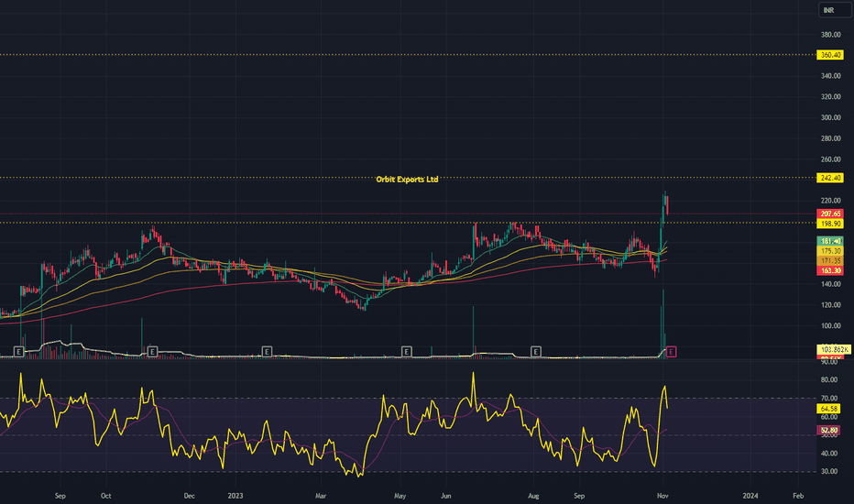Click the 242.40 yellow price label
Image resolution: width=854 pixels, height=504 pixels.
point(830,178)
